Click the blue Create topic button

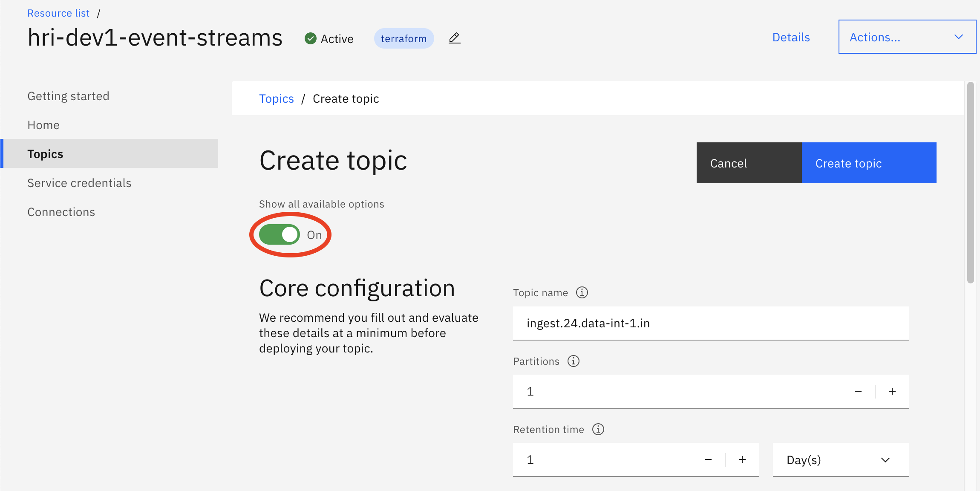click(x=869, y=163)
